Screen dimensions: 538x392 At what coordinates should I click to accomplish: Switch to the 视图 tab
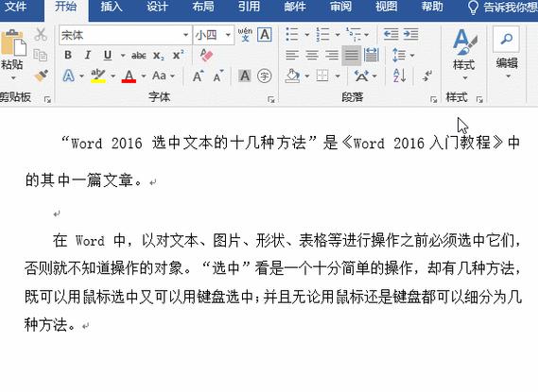click(386, 7)
